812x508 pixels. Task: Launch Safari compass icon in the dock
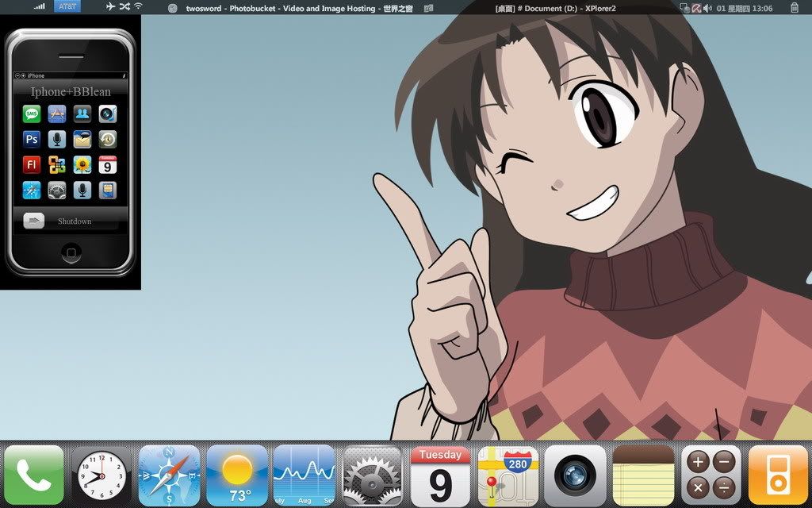(170, 475)
